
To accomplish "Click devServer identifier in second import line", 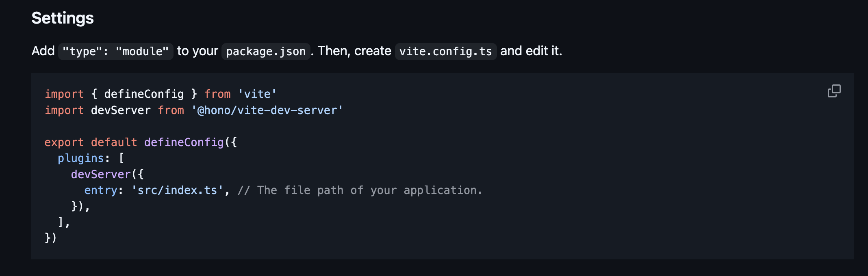I will click(x=121, y=110).
